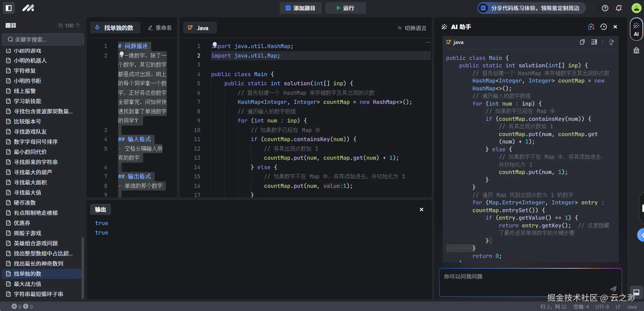The width and height of the screenshot is (644, 311).
Task: Open the debug bug icon in right sidebar
Action: [x=636, y=50]
